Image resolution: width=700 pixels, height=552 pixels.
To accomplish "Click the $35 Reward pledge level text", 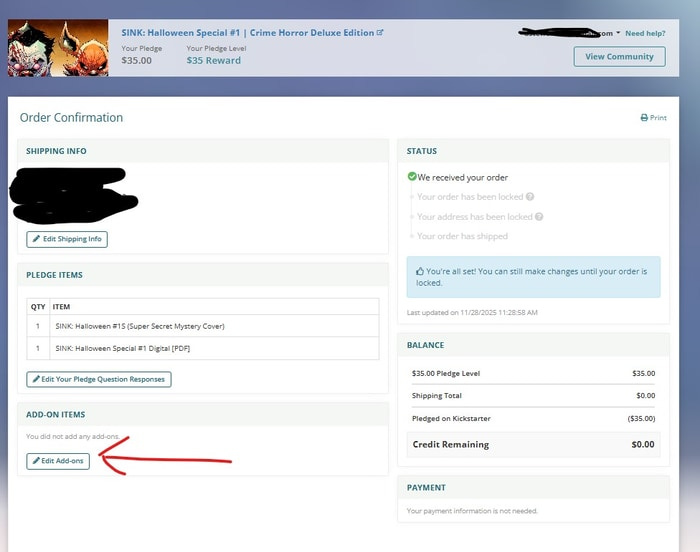I will (x=213, y=61).
